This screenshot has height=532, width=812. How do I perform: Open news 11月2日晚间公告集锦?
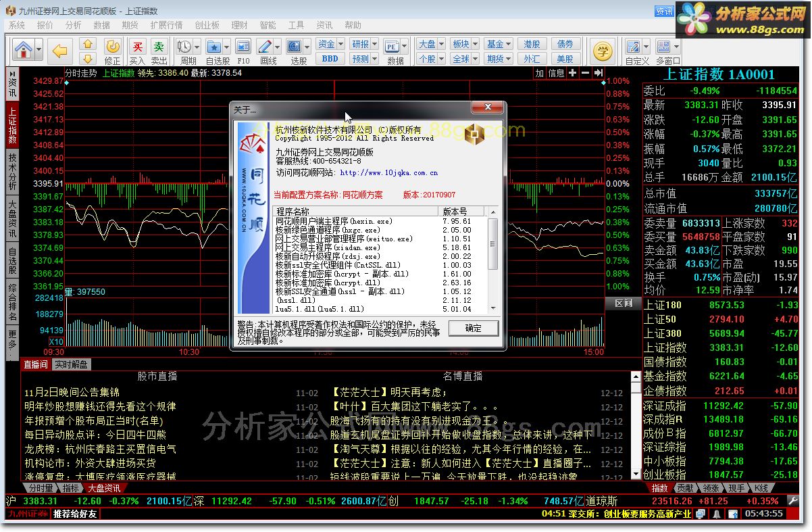(x=72, y=392)
